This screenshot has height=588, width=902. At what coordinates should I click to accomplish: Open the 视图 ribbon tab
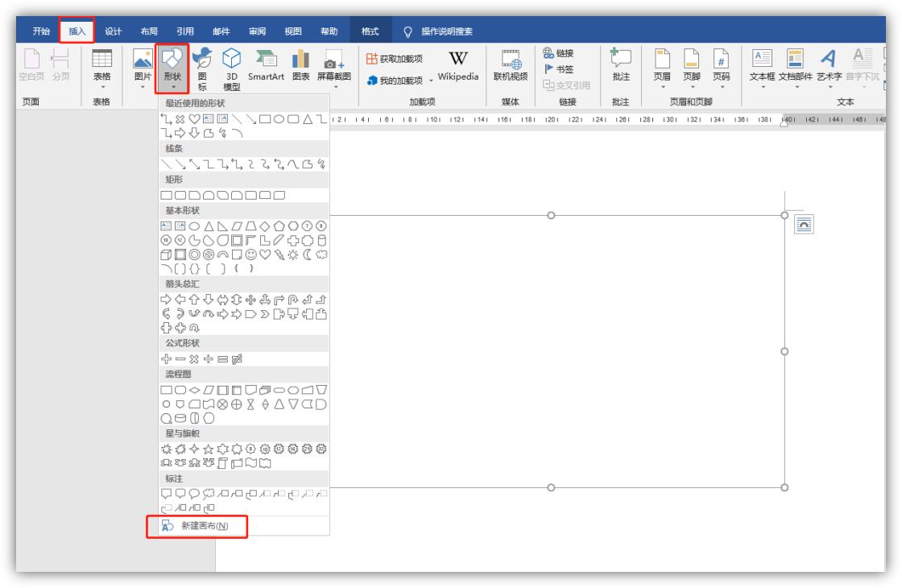pos(293,31)
